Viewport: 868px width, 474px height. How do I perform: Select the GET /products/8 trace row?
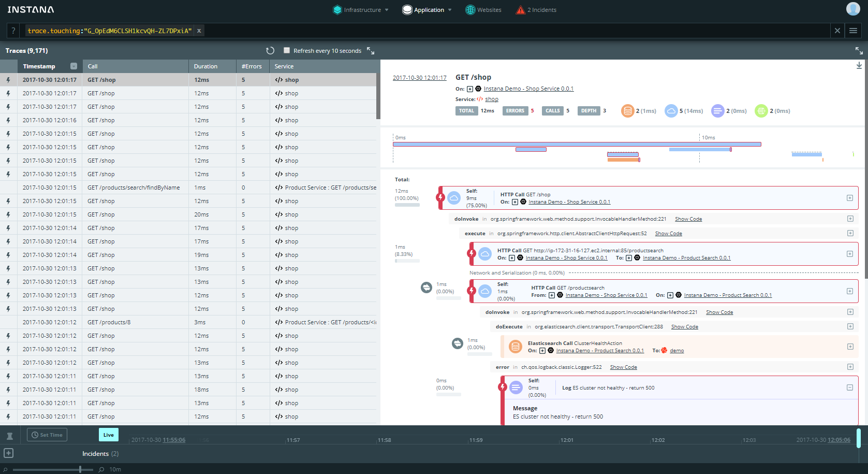188,322
